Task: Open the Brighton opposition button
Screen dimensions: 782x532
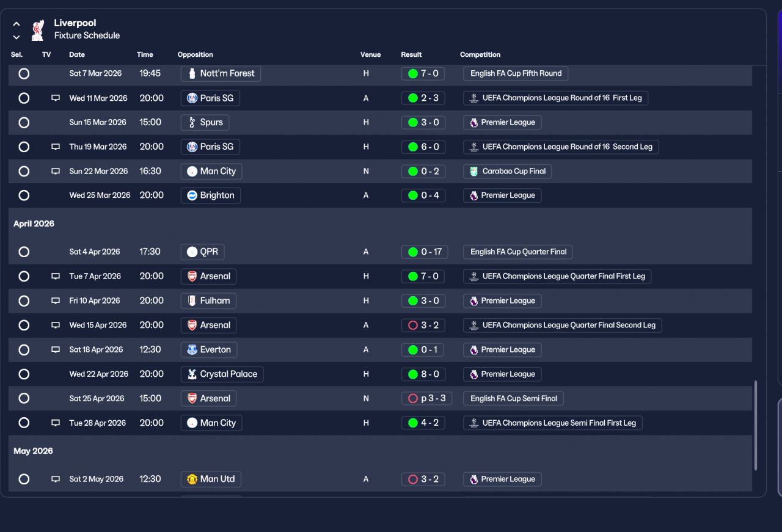Action: pos(211,195)
